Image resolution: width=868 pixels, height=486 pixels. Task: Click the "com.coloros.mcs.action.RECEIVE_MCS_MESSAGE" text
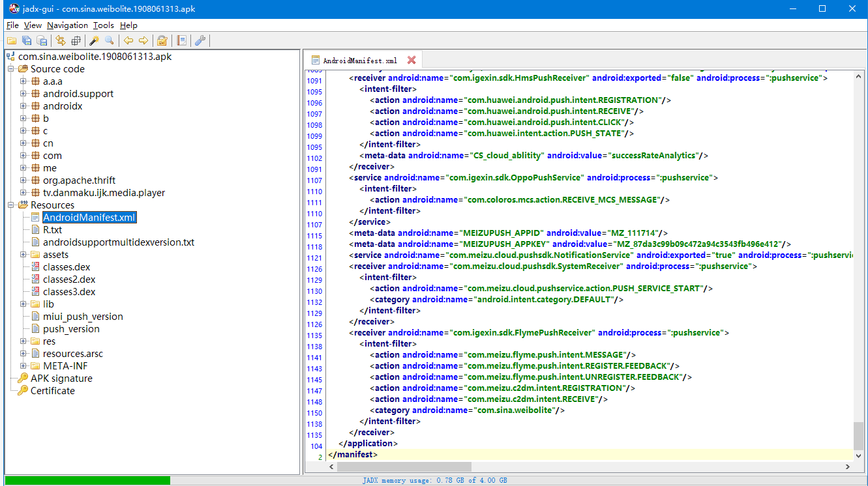[562, 199]
